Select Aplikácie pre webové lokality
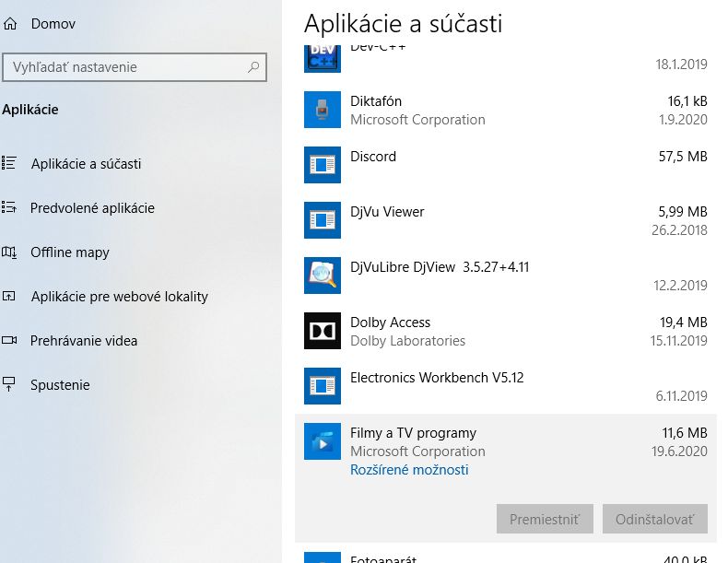The height and width of the screenshot is (563, 728). click(x=119, y=297)
